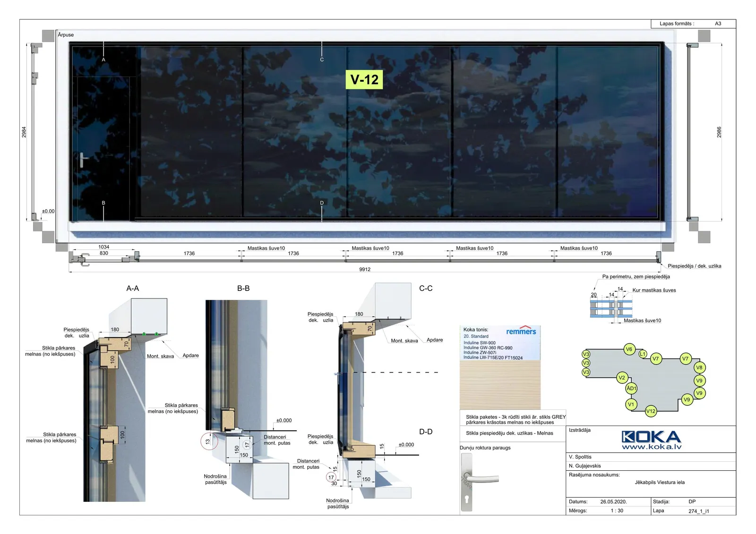Click the sheet number '274_1_i1'

[699, 511]
